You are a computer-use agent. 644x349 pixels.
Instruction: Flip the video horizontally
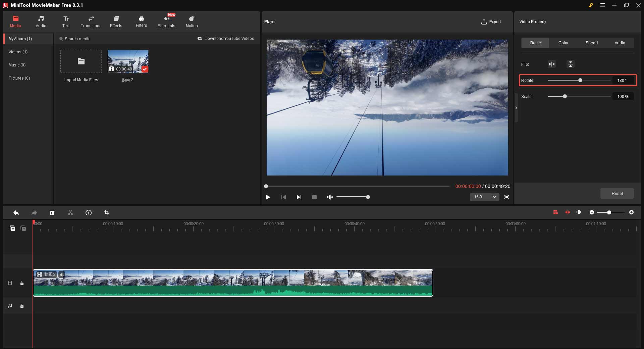[552, 64]
